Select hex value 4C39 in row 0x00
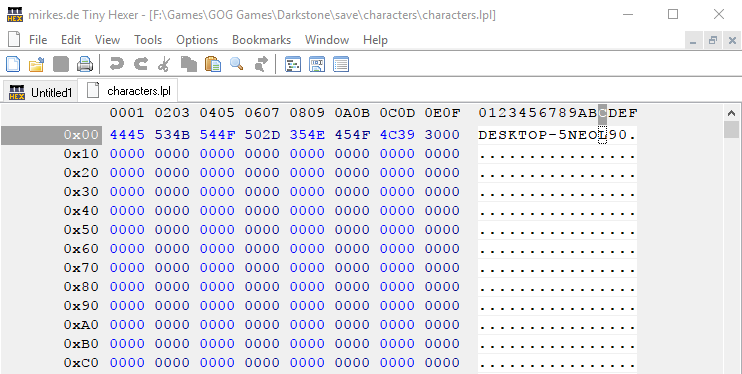Screen dimensions: 742x374 tap(397, 135)
